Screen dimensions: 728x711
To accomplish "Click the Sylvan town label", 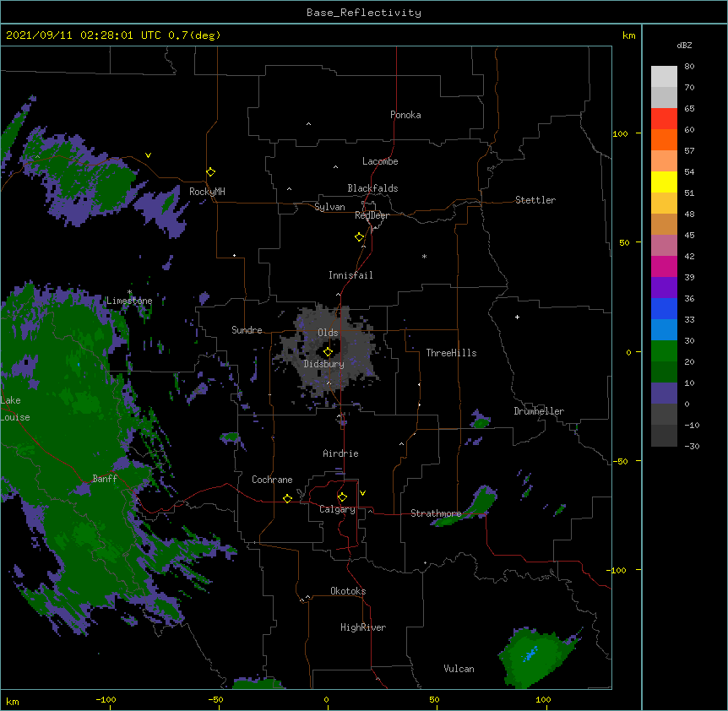I will [x=329, y=207].
